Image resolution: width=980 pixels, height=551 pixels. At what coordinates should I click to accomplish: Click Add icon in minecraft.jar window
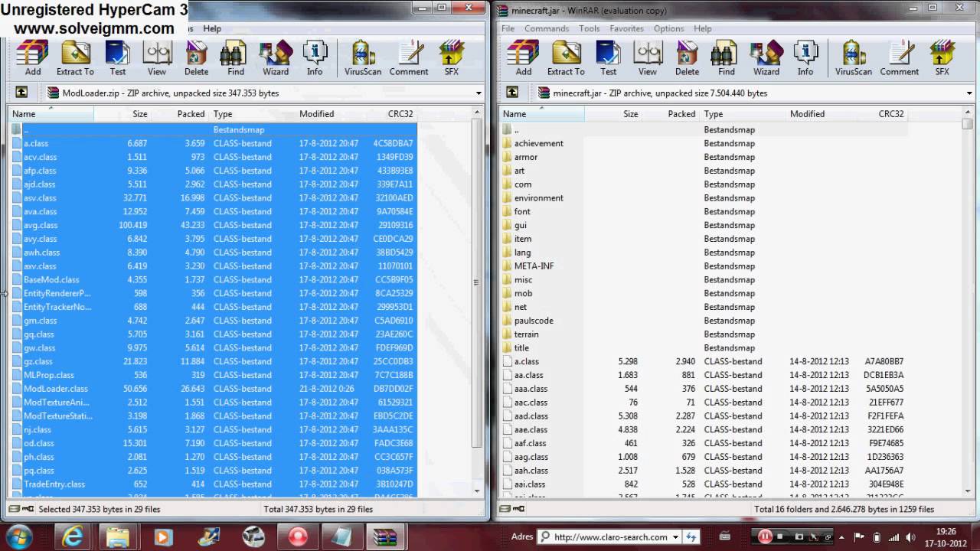[524, 58]
